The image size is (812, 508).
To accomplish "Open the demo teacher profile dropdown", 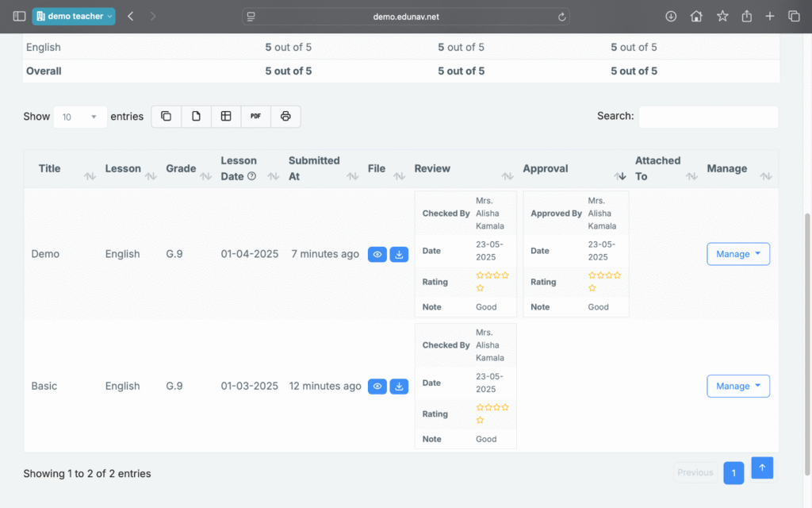I will click(74, 16).
